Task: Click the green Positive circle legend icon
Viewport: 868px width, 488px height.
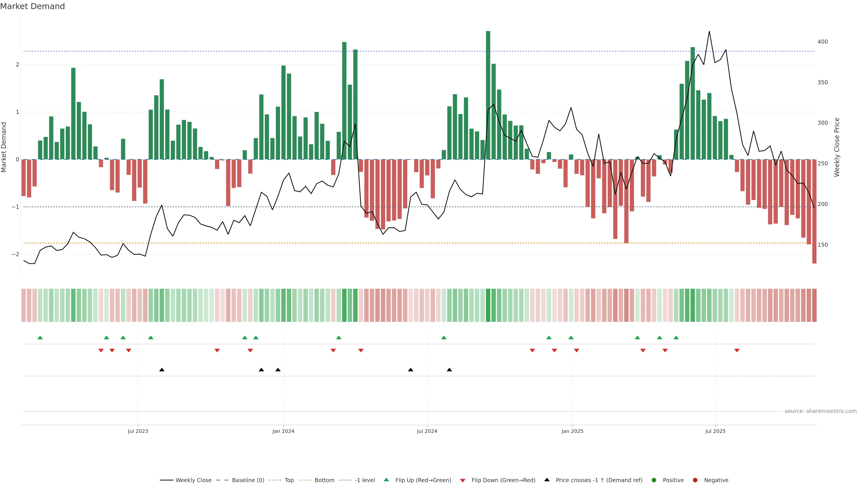Action: pos(654,480)
